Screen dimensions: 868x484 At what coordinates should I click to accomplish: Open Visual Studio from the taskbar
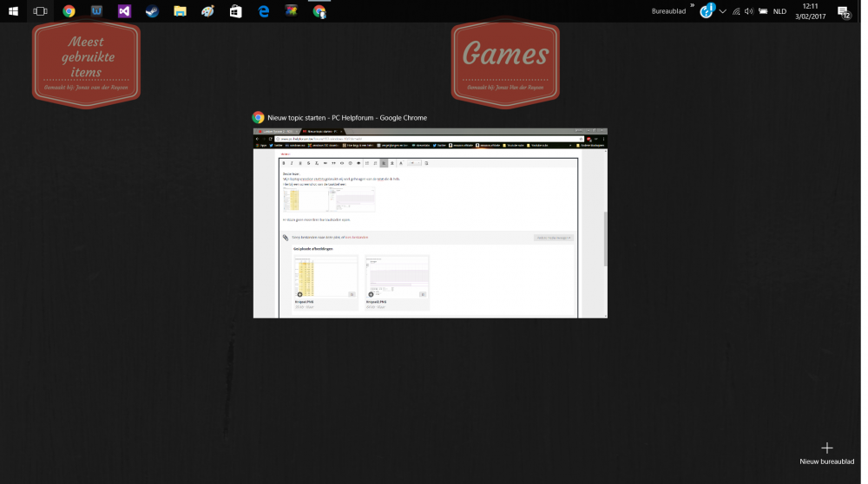(x=124, y=11)
